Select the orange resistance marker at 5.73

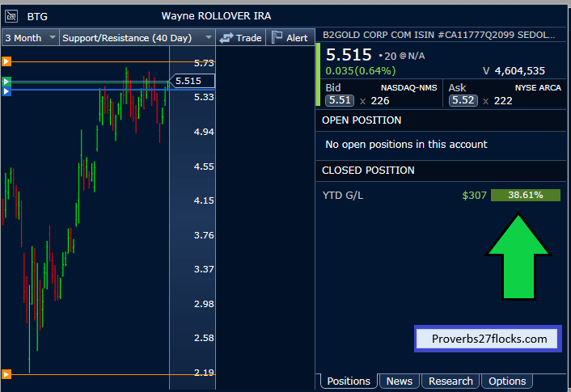click(x=6, y=61)
